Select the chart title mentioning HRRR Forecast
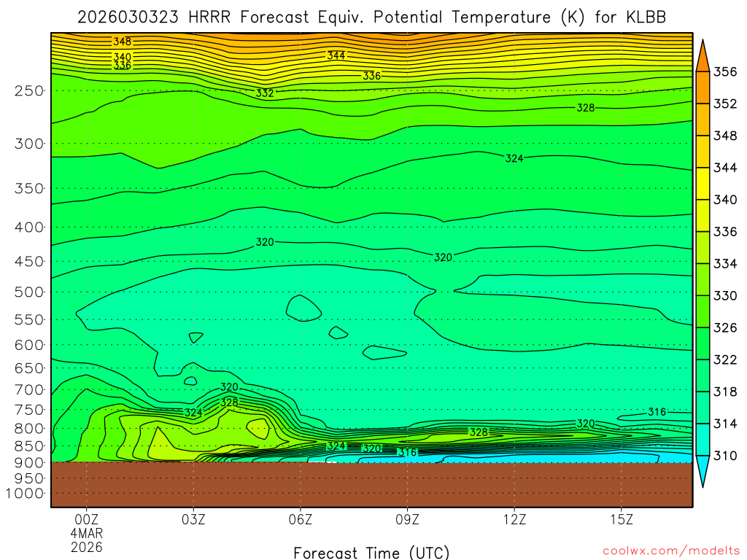Image resolution: width=747 pixels, height=560 pixels. pos(371,17)
